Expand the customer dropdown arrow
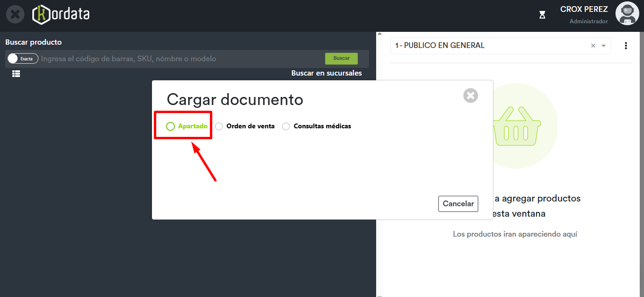The height and width of the screenshot is (297, 644). 604,46
